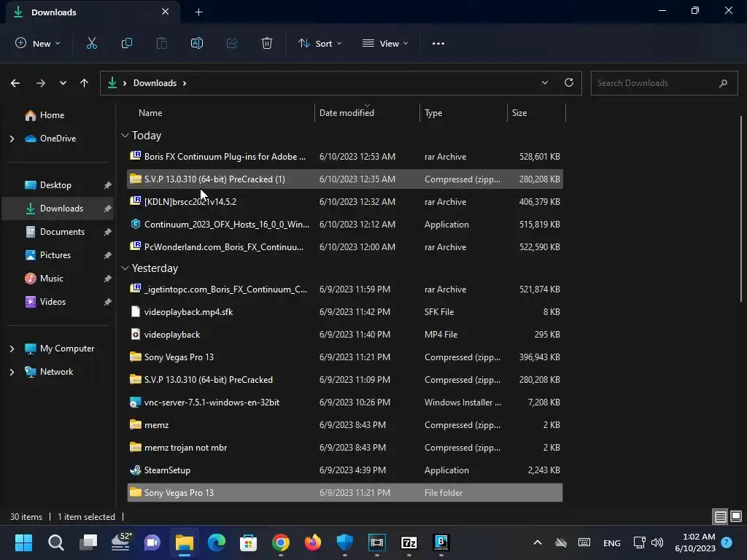747x560 pixels.
Task: Select memz trojan not mbr zip
Action: point(345,448)
